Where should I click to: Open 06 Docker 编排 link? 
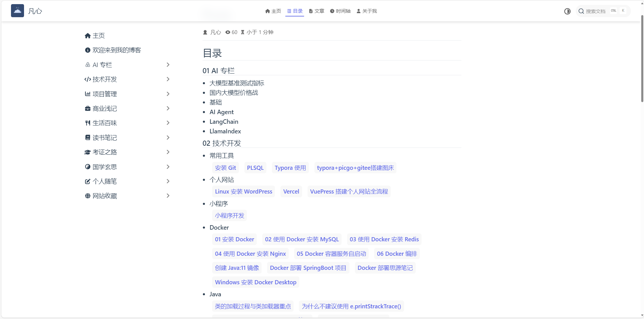click(397, 254)
